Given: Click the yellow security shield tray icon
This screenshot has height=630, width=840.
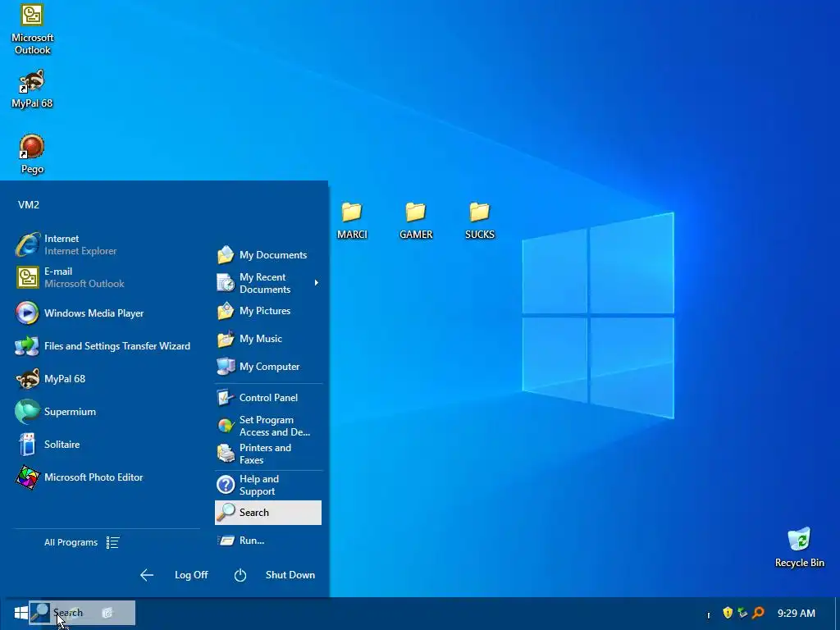Looking at the screenshot, I should (728, 612).
